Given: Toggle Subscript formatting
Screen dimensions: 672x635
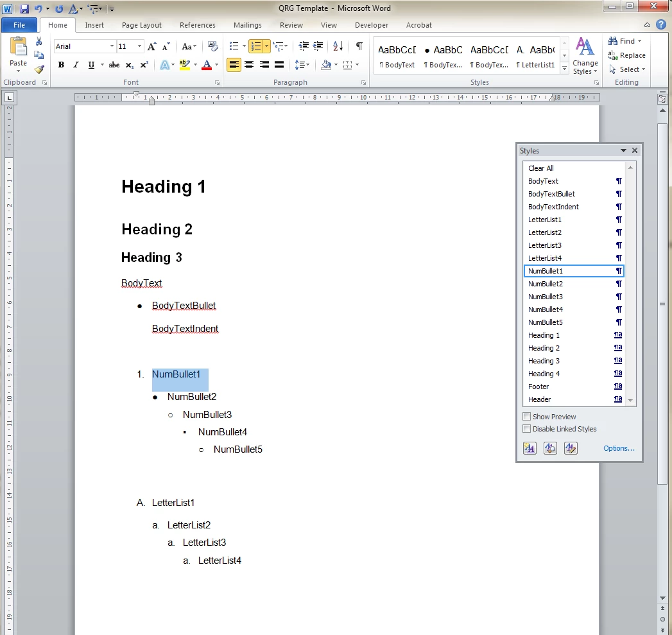Looking at the screenshot, I should coord(129,65).
